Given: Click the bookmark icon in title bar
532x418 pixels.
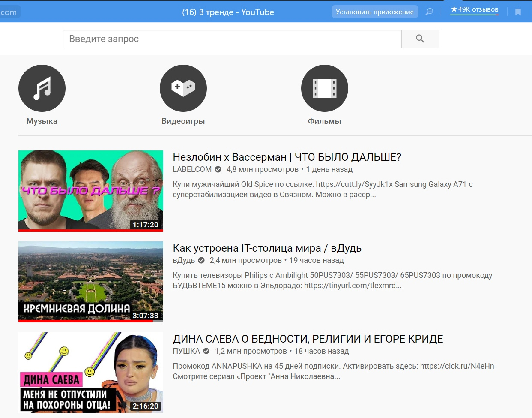Looking at the screenshot, I should pyautogui.click(x=518, y=12).
